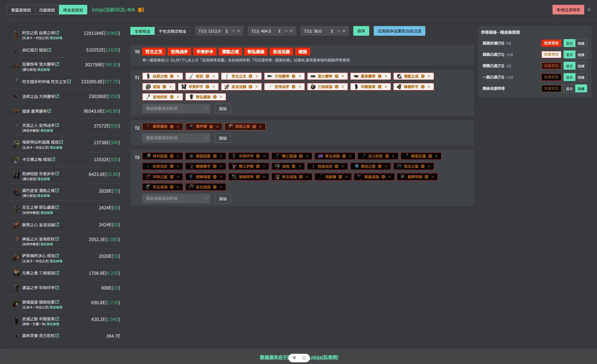The image size is (597, 364).
Task: Click the list icon on the T3 翠玉项链 tag
Action: (x=344, y=156)
